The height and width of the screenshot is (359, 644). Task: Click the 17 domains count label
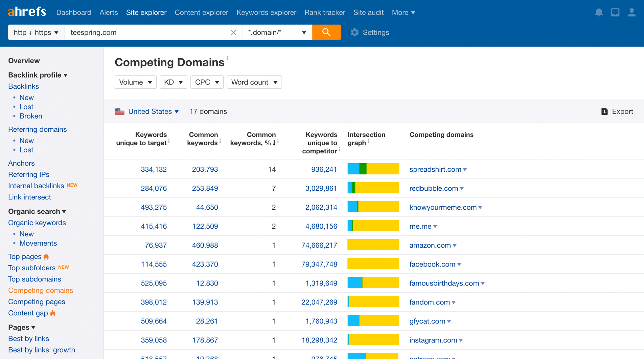[208, 111]
